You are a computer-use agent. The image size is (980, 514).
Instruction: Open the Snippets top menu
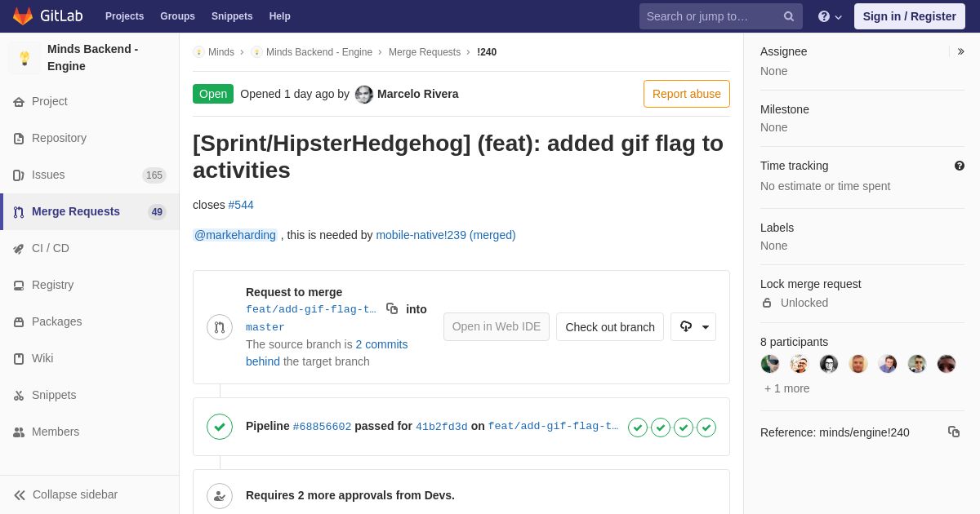point(232,16)
